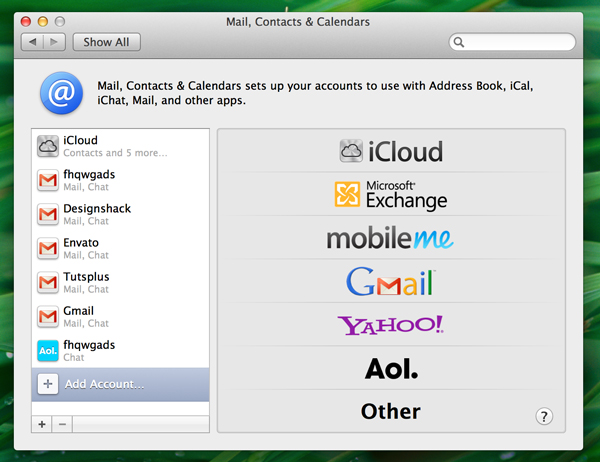The width and height of the screenshot is (600, 462).
Task: Minimize the window with the yellow button
Action: [42, 21]
